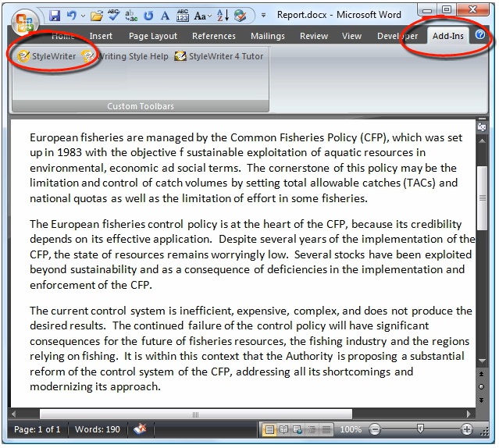Switch to the Insert tab

[101, 36]
